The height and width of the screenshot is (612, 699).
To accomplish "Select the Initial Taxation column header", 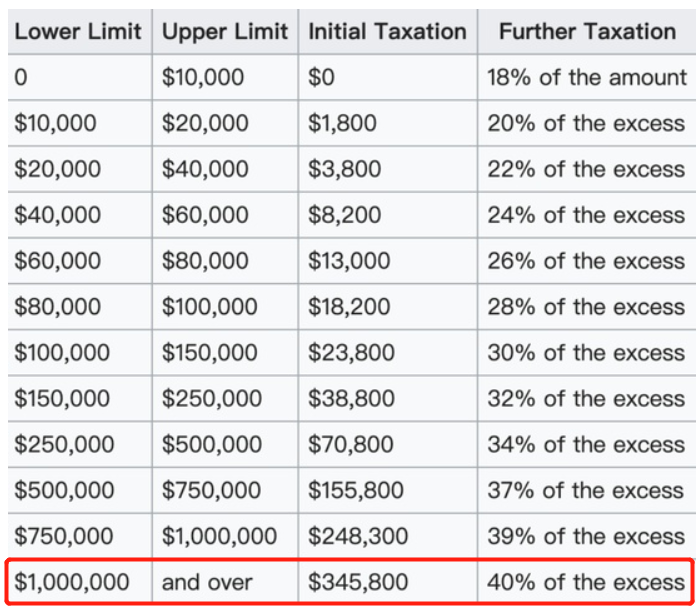I will [x=387, y=32].
